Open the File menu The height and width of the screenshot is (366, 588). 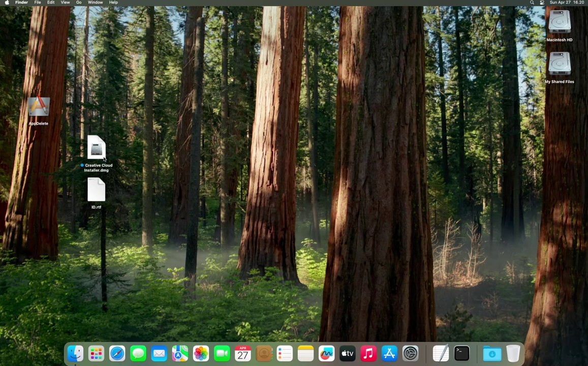point(38,2)
